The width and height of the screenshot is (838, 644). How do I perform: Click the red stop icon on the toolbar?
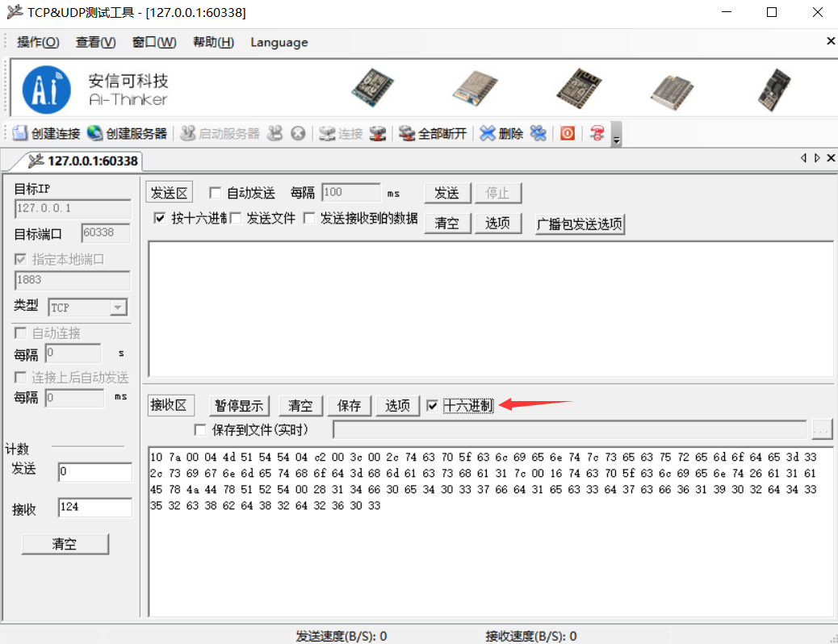tap(567, 133)
